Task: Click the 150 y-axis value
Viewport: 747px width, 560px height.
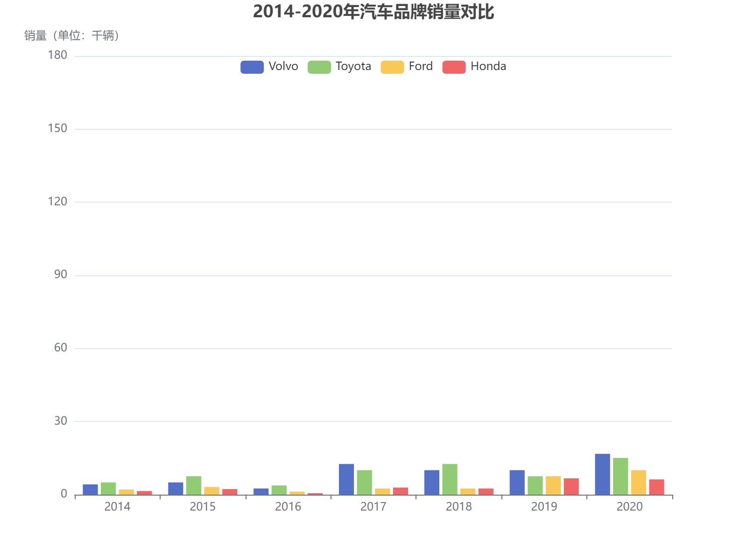Action: (57, 128)
